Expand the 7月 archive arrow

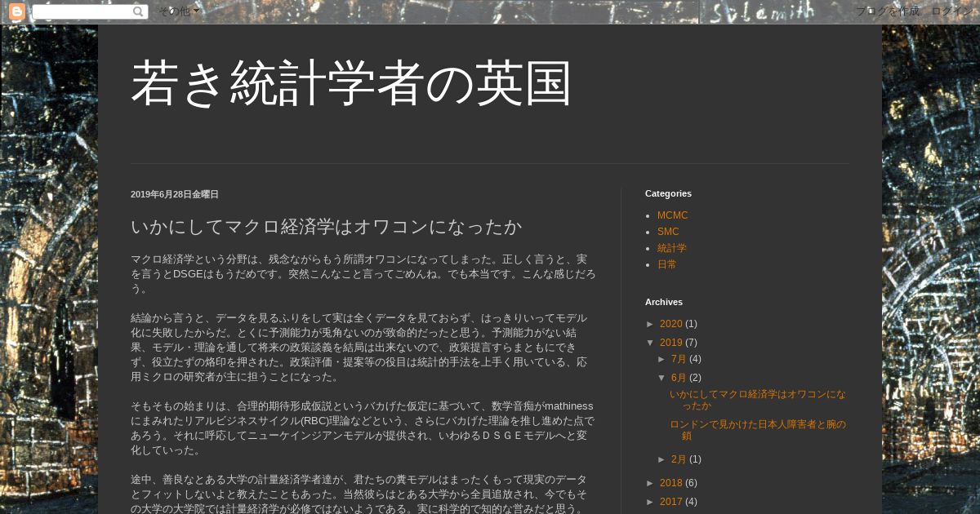tap(662, 359)
